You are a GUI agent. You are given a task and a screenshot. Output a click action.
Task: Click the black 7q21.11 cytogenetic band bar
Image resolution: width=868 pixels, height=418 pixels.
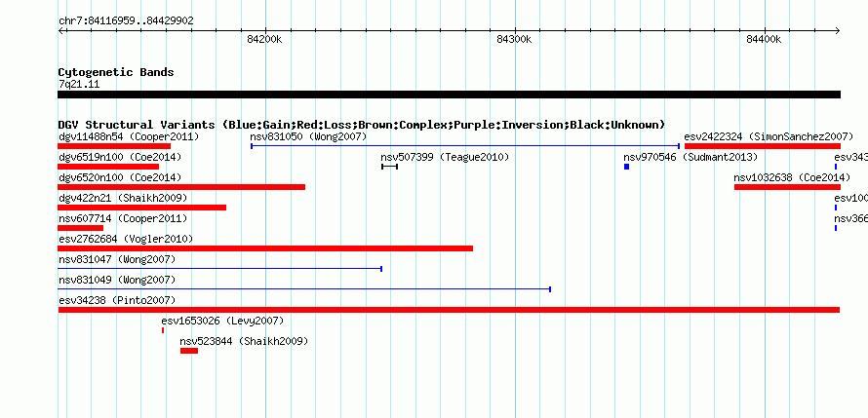point(449,95)
